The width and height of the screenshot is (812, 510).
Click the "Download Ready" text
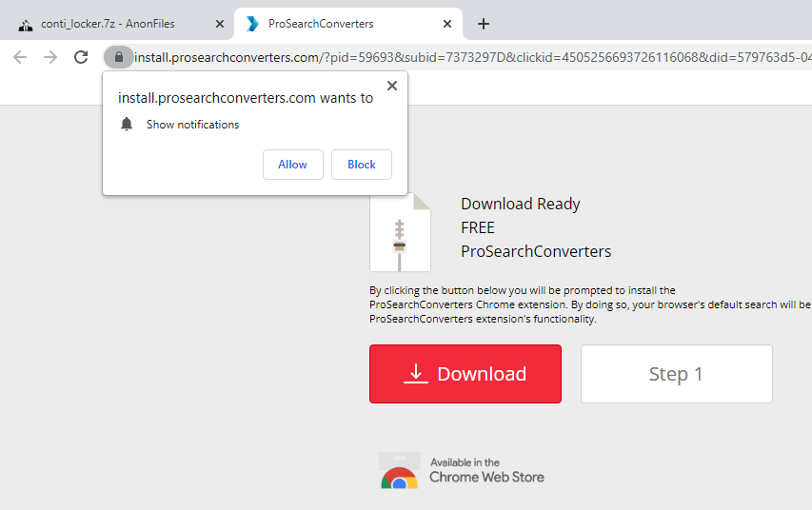(x=521, y=204)
